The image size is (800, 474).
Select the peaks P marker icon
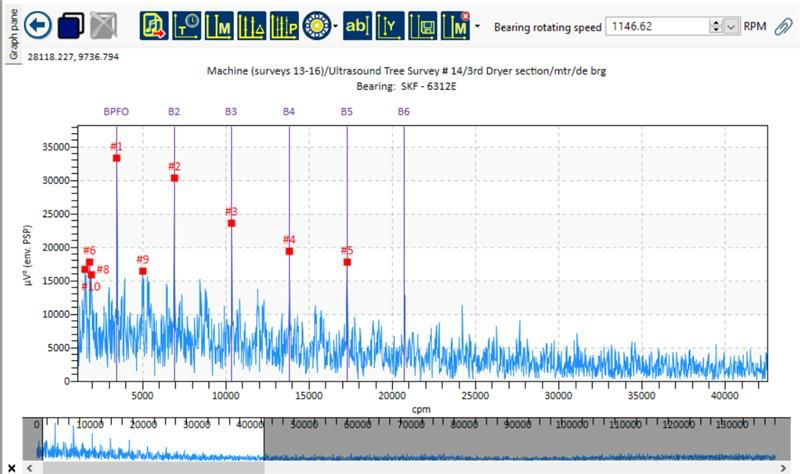point(284,26)
